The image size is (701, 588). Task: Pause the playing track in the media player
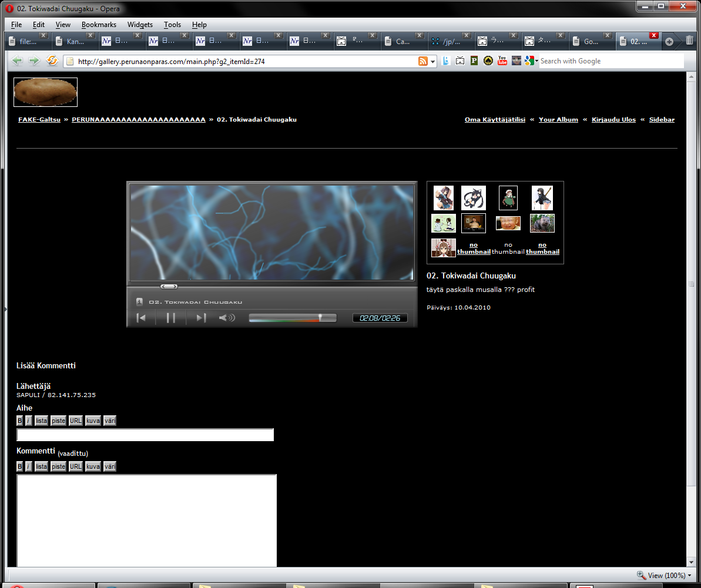click(x=171, y=318)
